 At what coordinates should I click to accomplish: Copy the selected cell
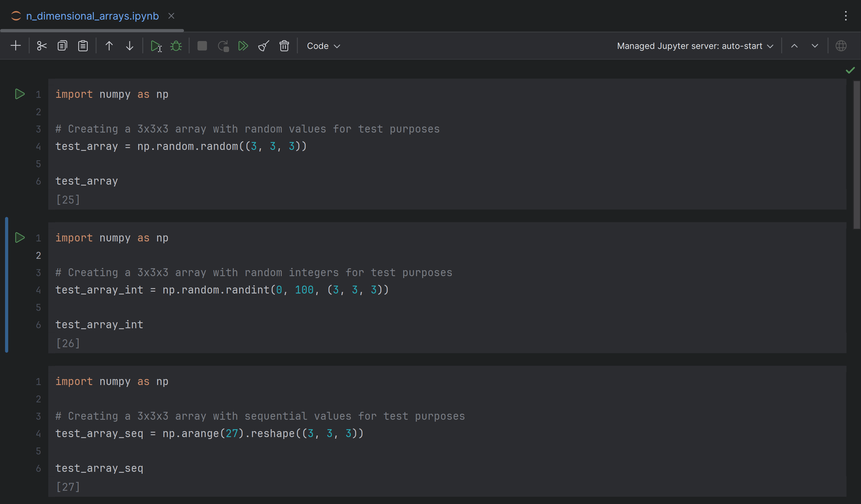click(62, 46)
